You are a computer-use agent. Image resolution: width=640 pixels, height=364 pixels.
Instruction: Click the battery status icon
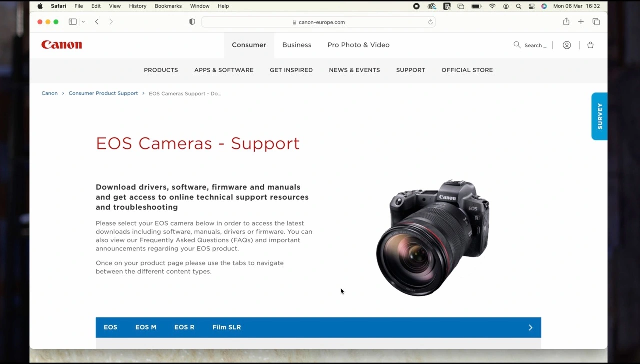coord(476,6)
